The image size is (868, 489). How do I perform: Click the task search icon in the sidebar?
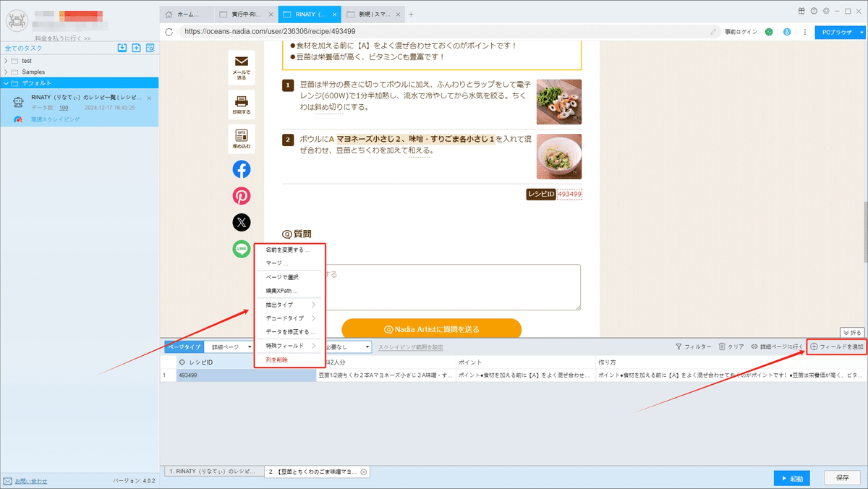click(x=150, y=48)
